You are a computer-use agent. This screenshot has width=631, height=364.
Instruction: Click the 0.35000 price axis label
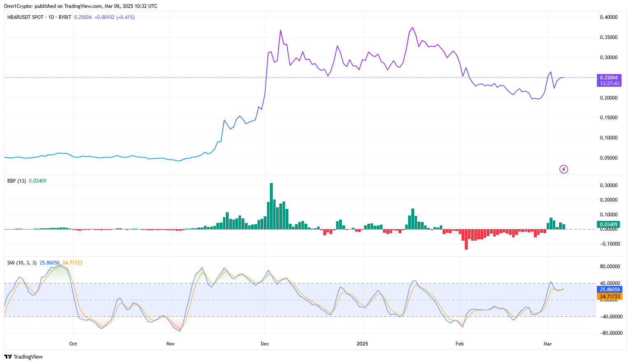609,37
